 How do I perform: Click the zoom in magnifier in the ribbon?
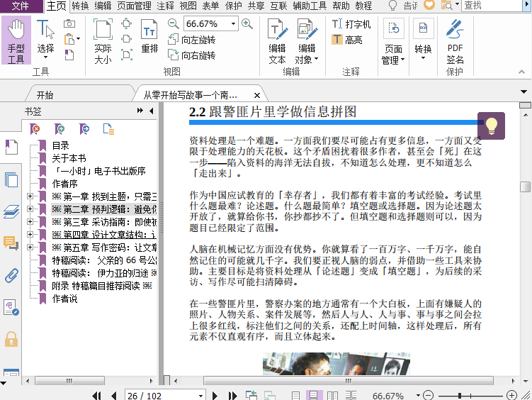click(247, 24)
